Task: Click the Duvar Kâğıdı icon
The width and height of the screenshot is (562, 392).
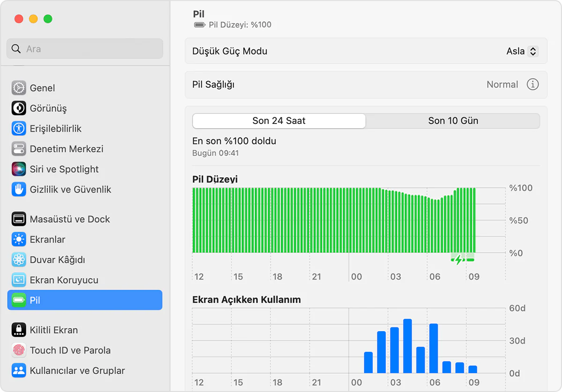Action: pos(18,260)
